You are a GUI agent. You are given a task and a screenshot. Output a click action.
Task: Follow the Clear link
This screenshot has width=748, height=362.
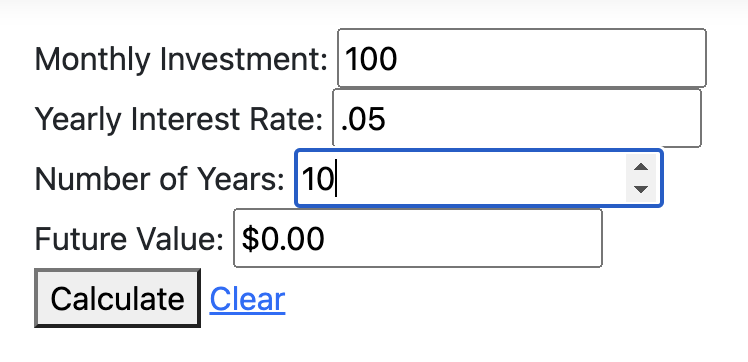click(x=247, y=299)
